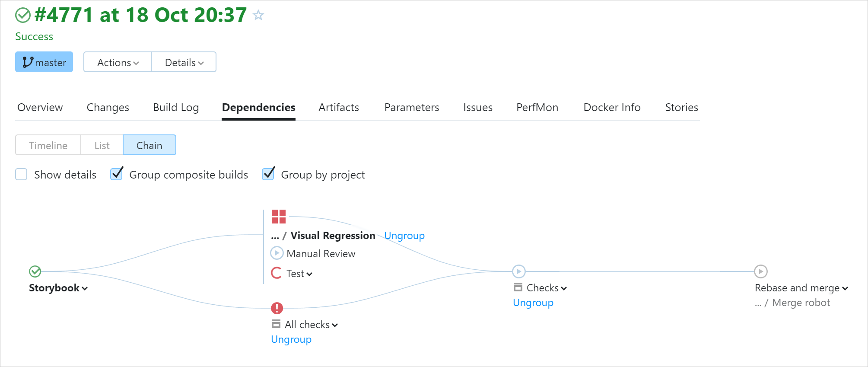Click Storybook's green success status icon

(x=35, y=271)
